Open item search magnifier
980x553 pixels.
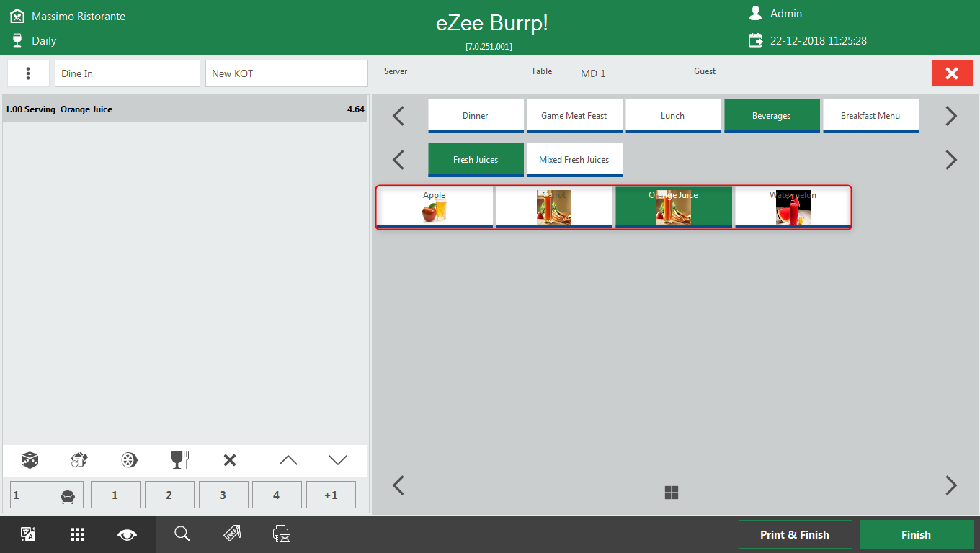[182, 534]
